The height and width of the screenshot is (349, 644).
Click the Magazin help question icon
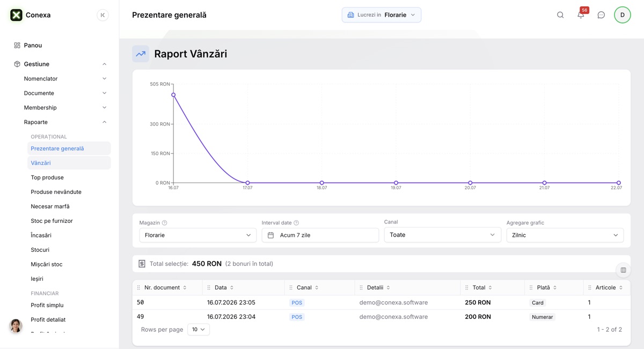pos(165,223)
